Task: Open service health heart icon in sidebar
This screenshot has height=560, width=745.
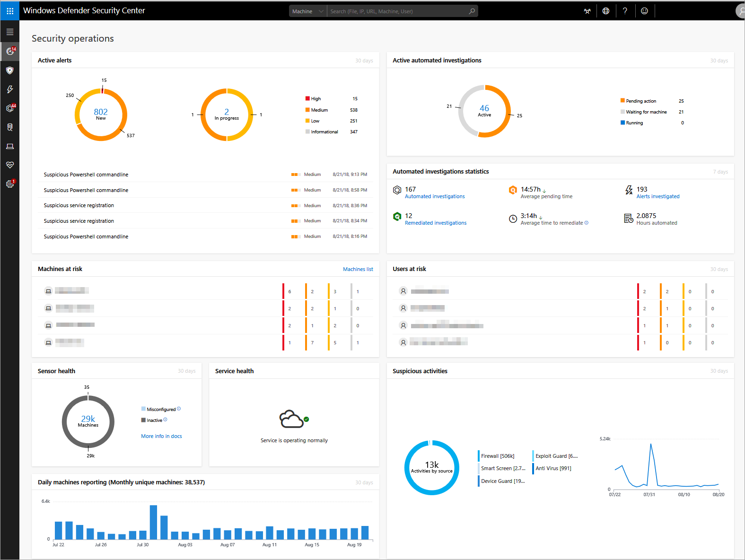Action: [9, 165]
